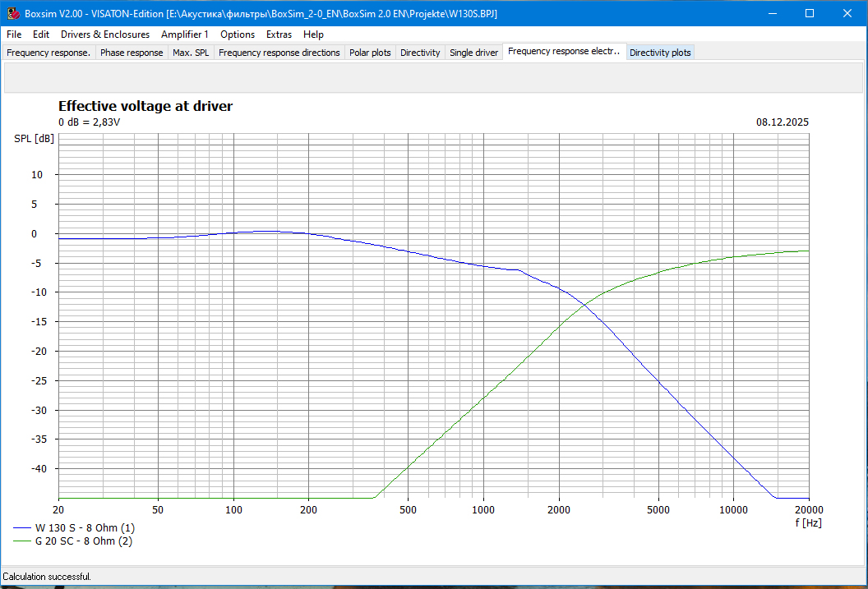The height and width of the screenshot is (589, 868).
Task: Click the -40 dB axis value
Action: (x=39, y=469)
